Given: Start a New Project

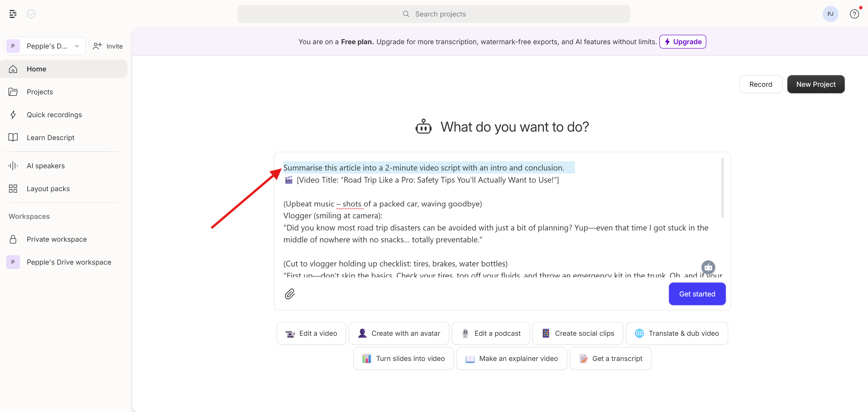Looking at the screenshot, I should [x=815, y=84].
